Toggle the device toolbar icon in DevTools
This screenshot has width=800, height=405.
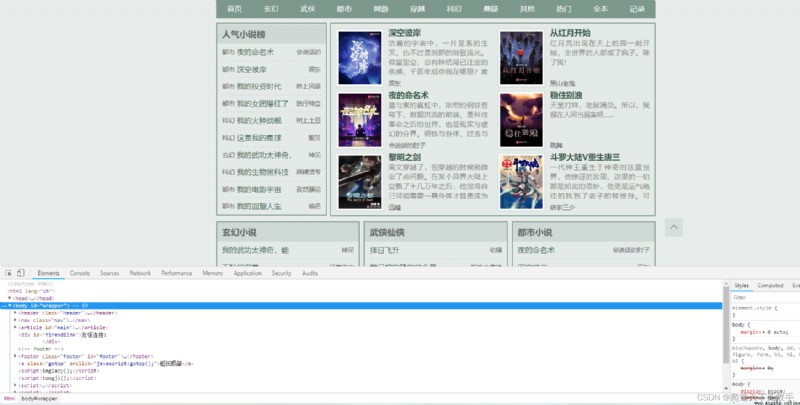coord(20,273)
